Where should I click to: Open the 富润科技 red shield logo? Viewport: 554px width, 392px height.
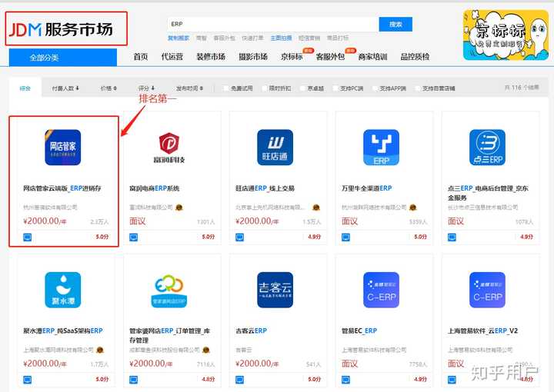click(x=169, y=148)
